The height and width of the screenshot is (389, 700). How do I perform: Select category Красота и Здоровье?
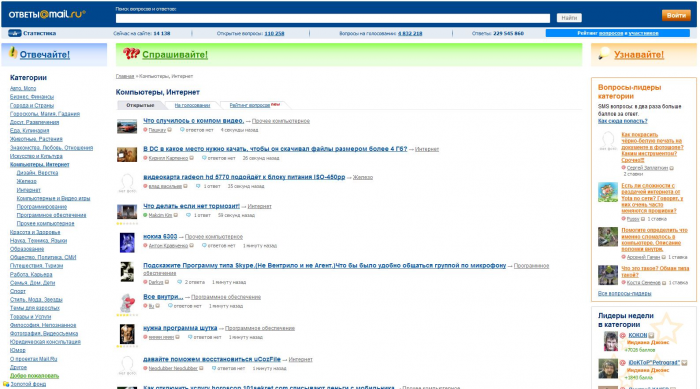coord(35,232)
